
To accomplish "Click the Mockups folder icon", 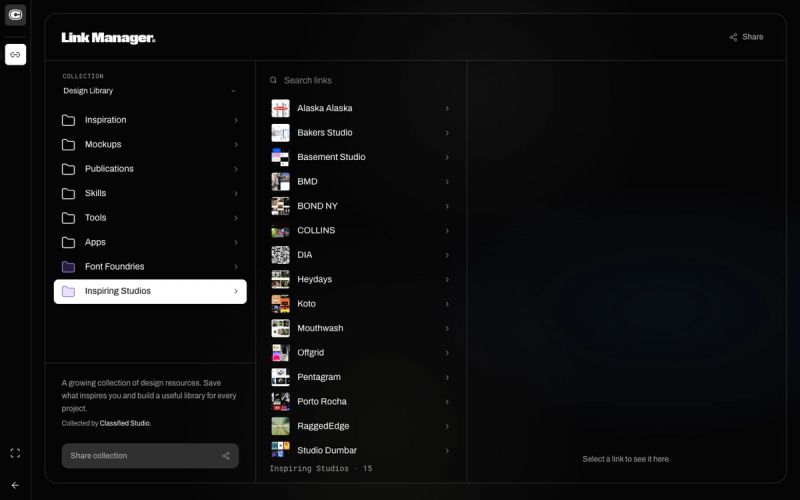I will click(68, 145).
